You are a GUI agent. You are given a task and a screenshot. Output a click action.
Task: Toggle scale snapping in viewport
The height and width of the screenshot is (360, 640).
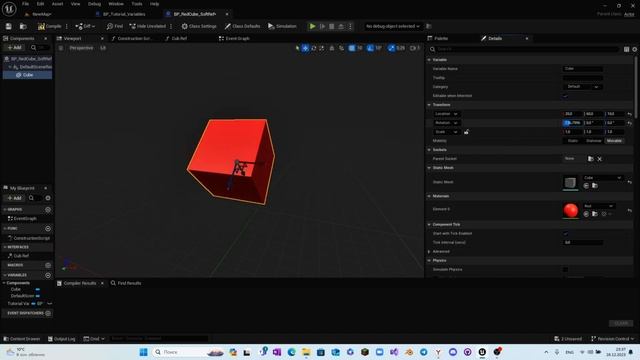[x=391, y=48]
